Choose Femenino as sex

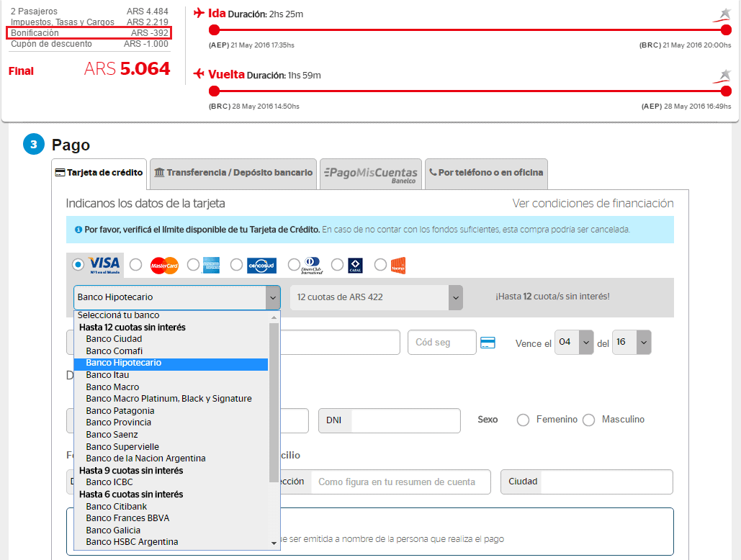[523, 420]
